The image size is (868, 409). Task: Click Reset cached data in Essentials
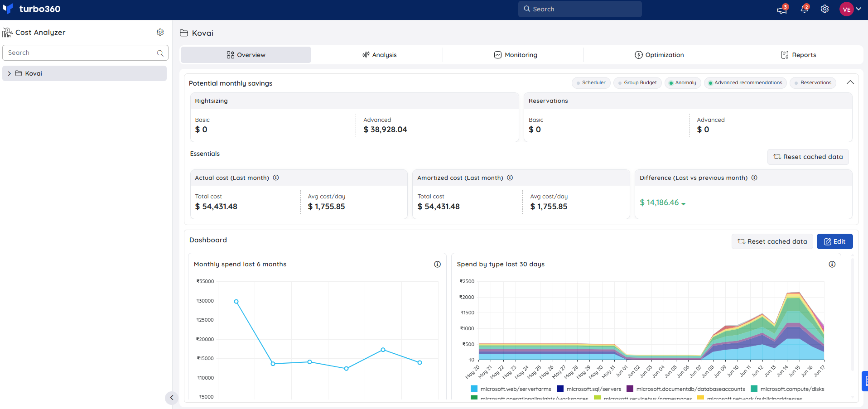coord(808,157)
